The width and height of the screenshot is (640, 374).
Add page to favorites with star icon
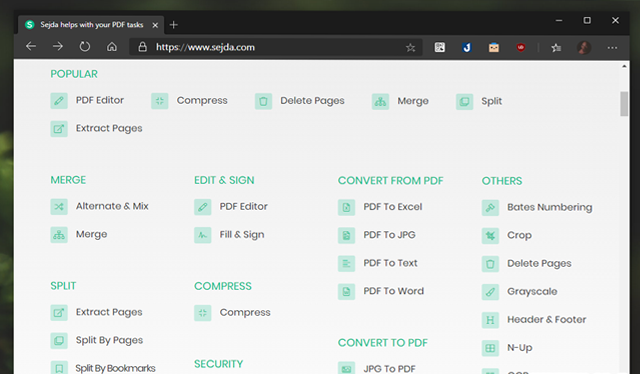coord(410,48)
